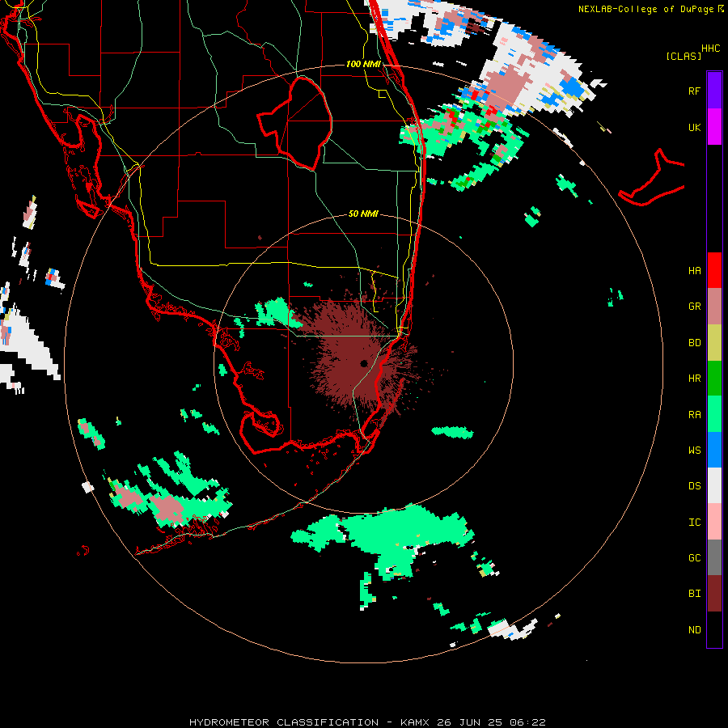Click the IC pink legend swatch
Screen dimensions: 728x728
(x=714, y=522)
